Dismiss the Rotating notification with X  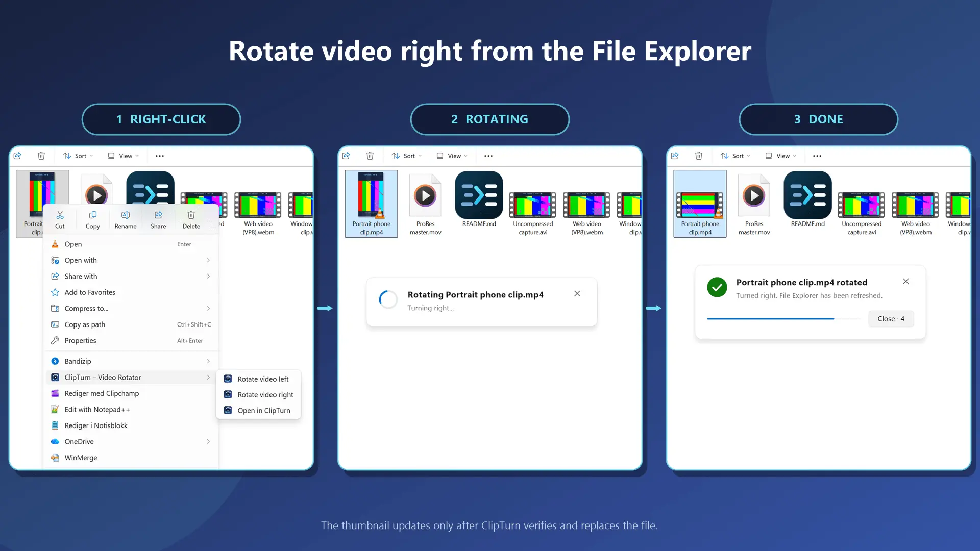tap(577, 293)
